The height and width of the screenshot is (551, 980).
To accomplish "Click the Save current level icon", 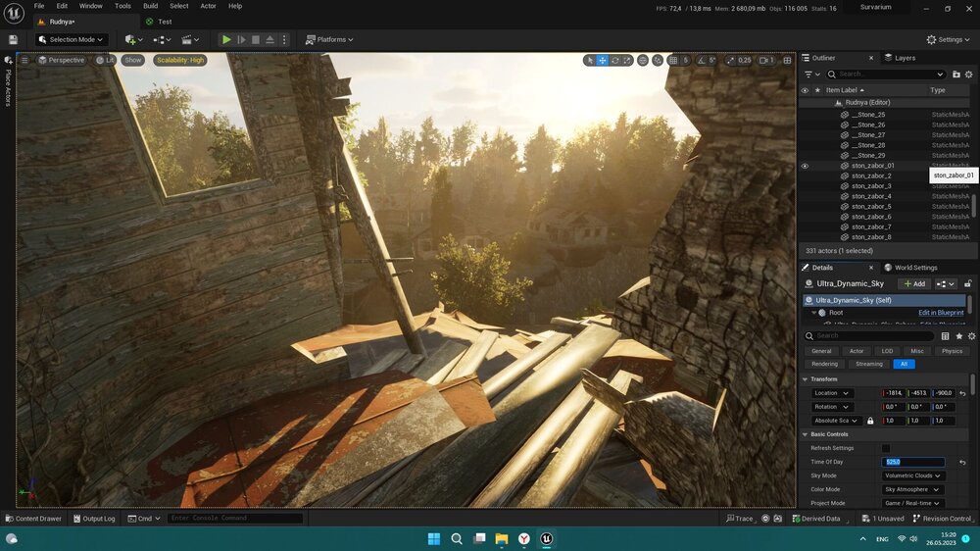I will coord(13,39).
